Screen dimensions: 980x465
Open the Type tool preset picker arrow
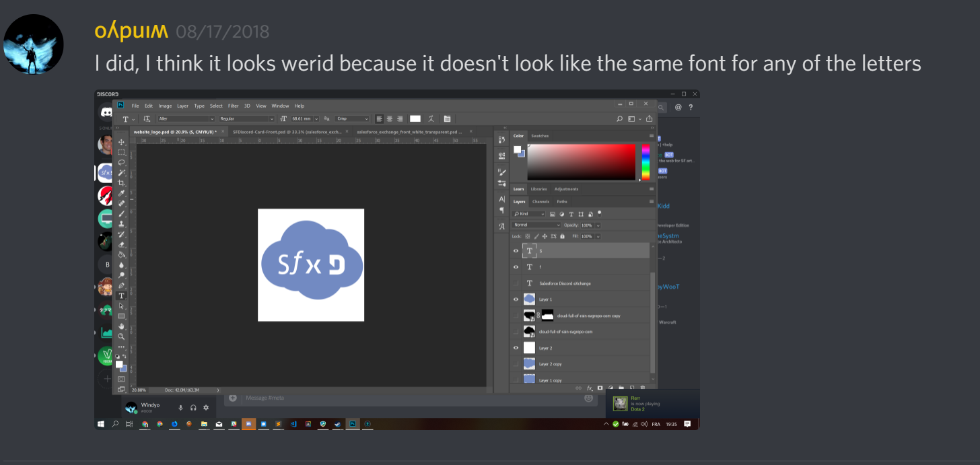tap(133, 119)
